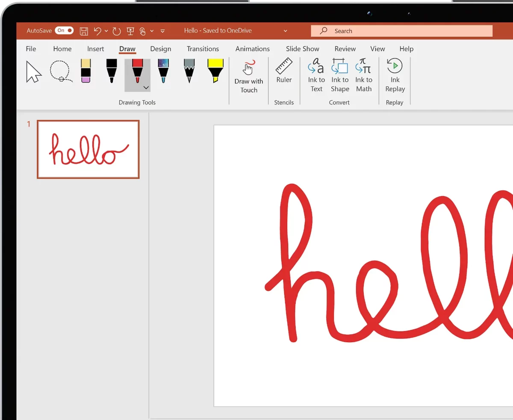The width and height of the screenshot is (513, 420).
Task: Open the document title dropdown for Hello
Action: [286, 30]
